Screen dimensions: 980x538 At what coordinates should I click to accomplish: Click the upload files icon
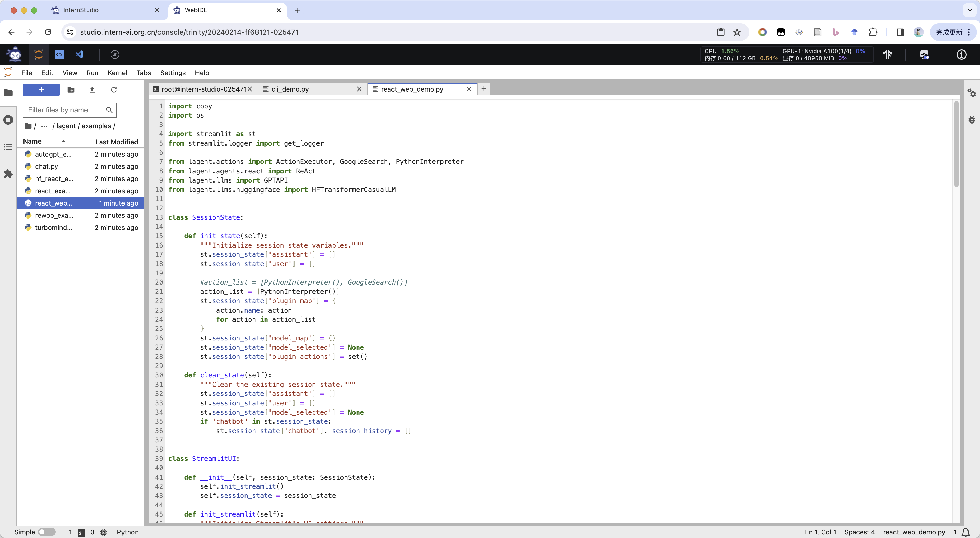[x=92, y=90]
